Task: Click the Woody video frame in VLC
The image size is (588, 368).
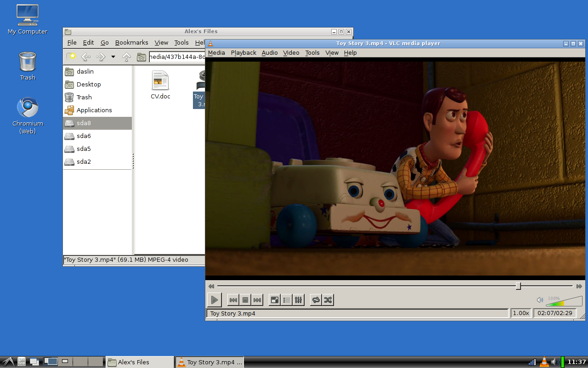Action: (395, 168)
